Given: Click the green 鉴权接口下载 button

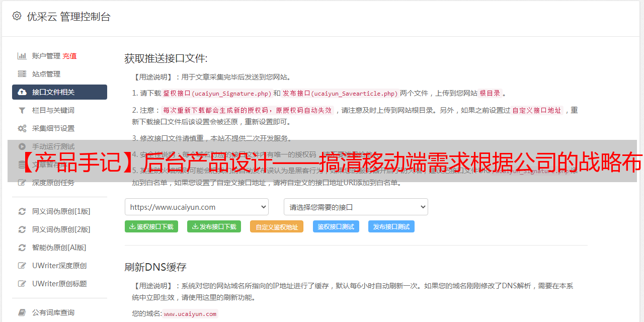Looking at the screenshot, I should 151,226.
